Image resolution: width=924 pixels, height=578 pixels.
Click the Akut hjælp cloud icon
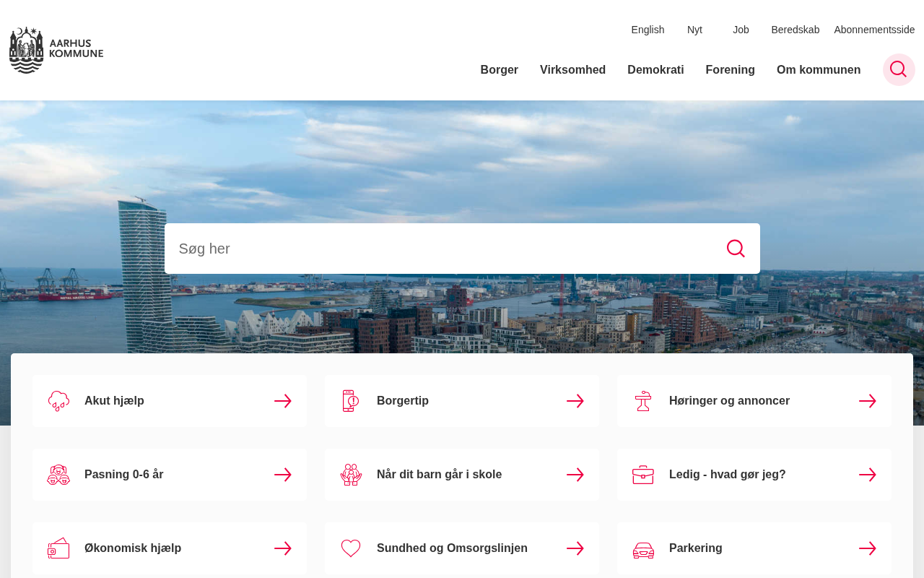tap(58, 401)
